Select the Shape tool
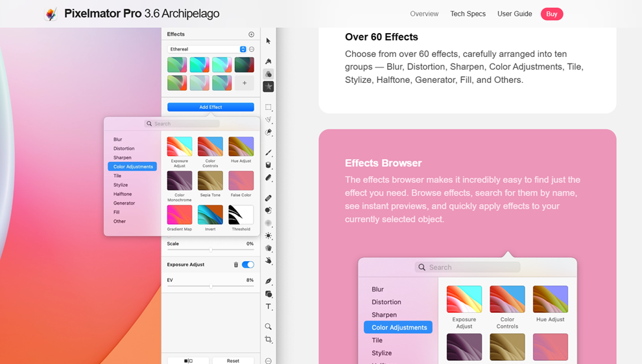This screenshot has height=364, width=642. pos(268,294)
